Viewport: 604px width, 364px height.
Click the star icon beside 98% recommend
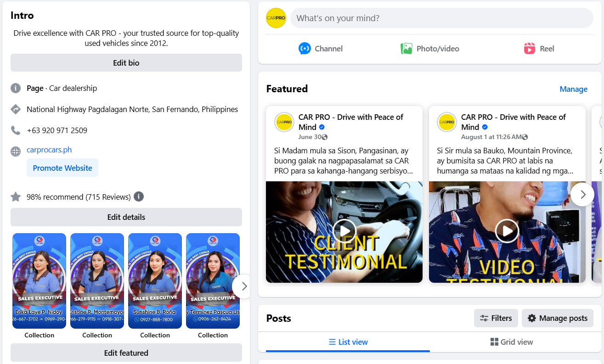tap(16, 197)
